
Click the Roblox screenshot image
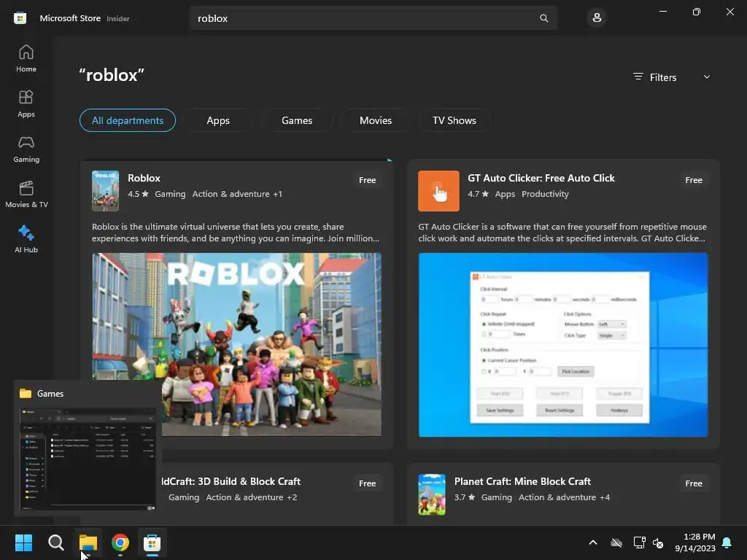(237, 345)
